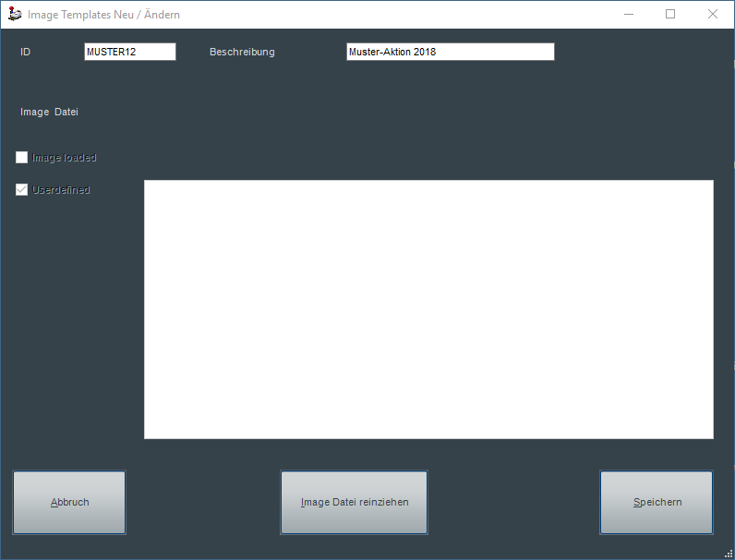Image resolution: width=735 pixels, height=560 pixels.
Task: Save the template with Speichern
Action: 657,503
